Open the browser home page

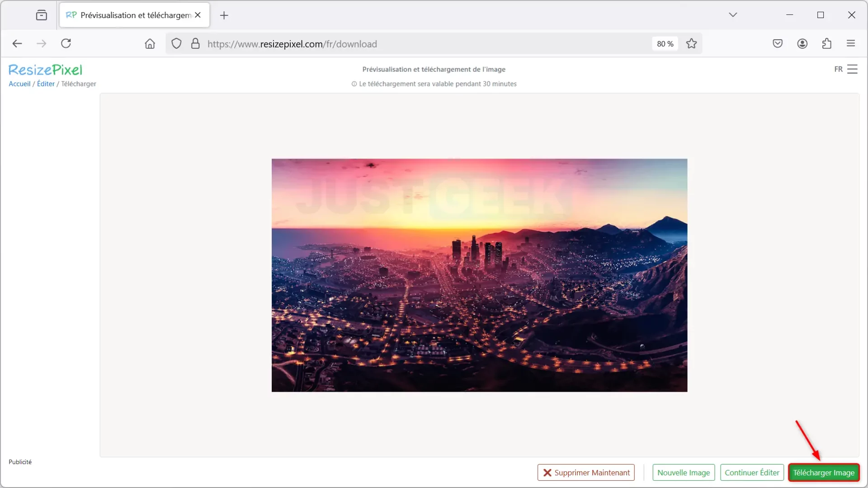click(x=150, y=44)
